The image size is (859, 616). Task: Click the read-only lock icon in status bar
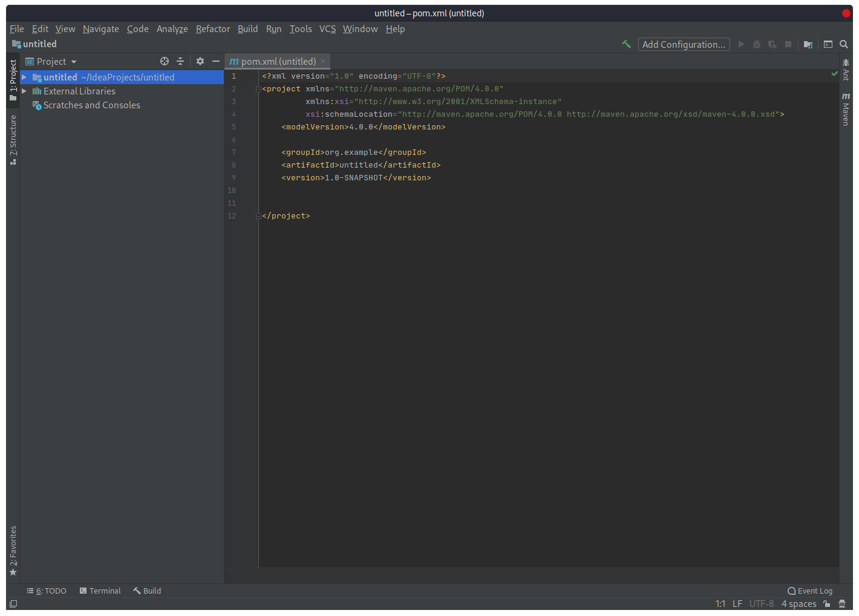click(826, 603)
